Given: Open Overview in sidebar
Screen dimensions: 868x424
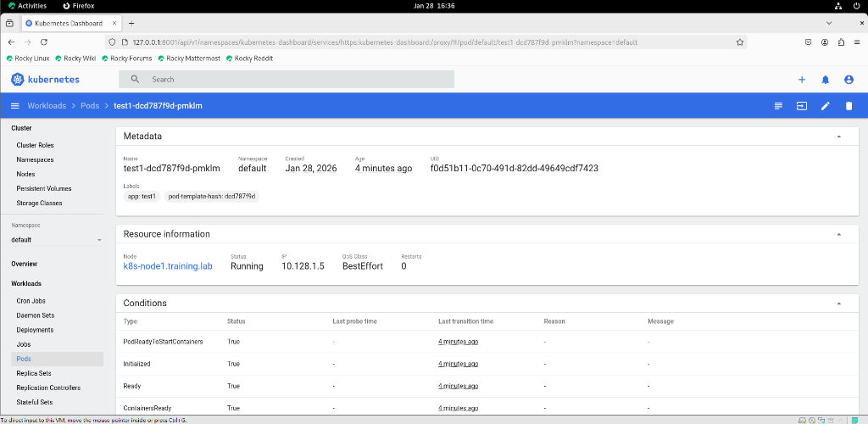Looking at the screenshot, I should tap(25, 264).
